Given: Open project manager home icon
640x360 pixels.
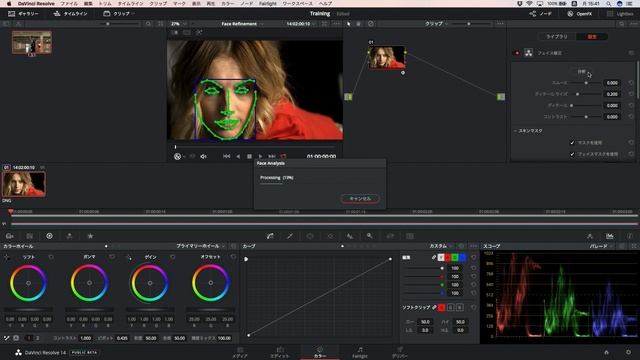Looking at the screenshot, I should (607, 352).
